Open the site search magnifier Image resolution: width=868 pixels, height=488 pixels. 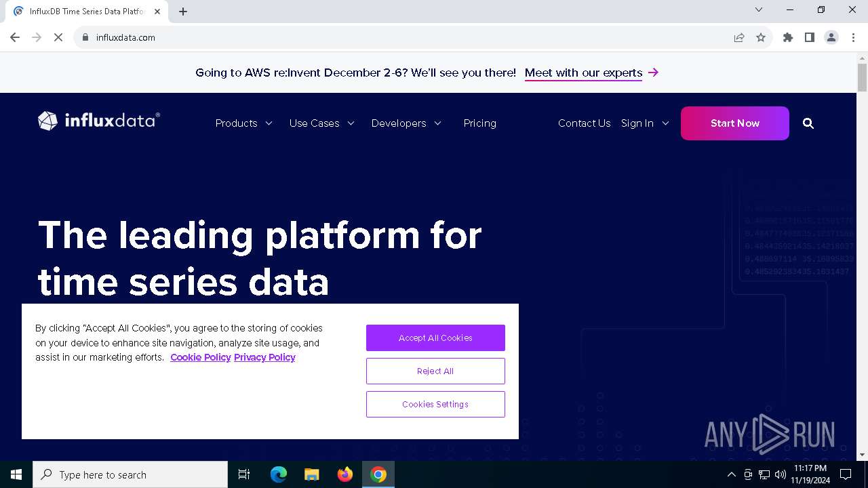click(808, 123)
